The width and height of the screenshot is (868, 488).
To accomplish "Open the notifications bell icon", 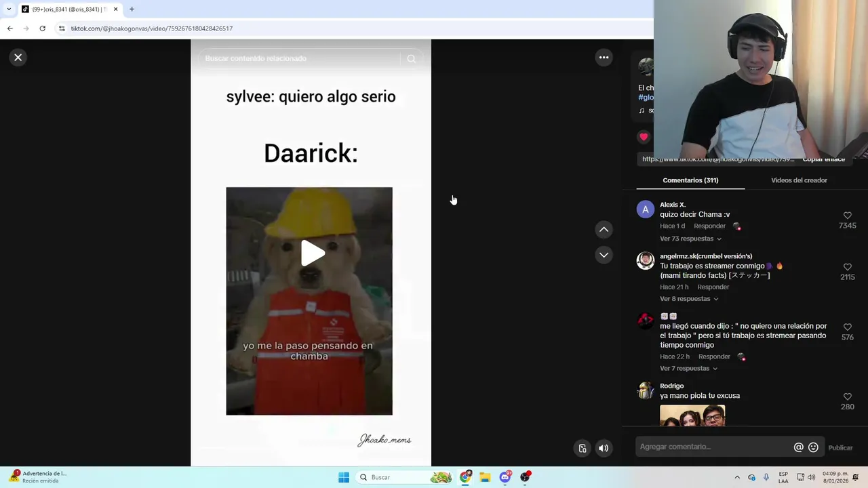I will [x=856, y=477].
